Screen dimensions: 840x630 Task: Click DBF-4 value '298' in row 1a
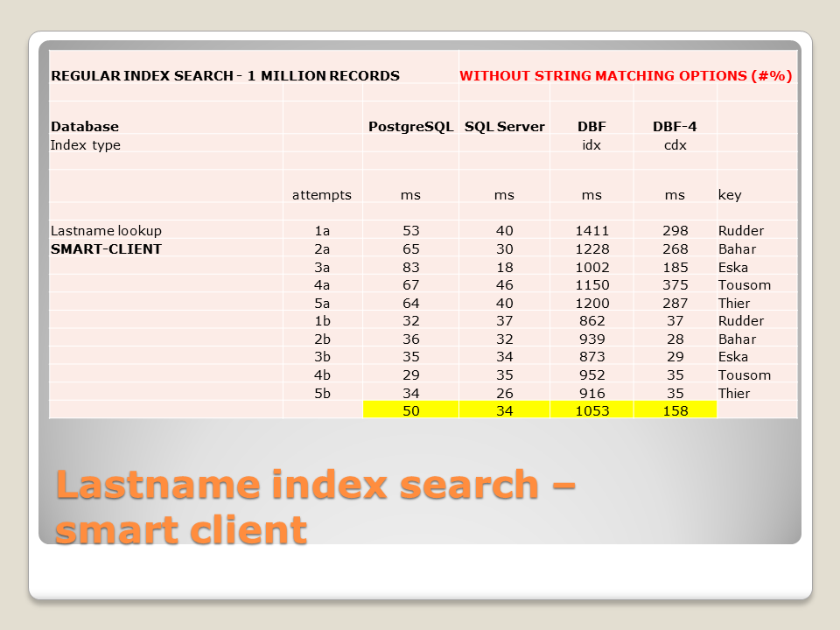click(675, 231)
